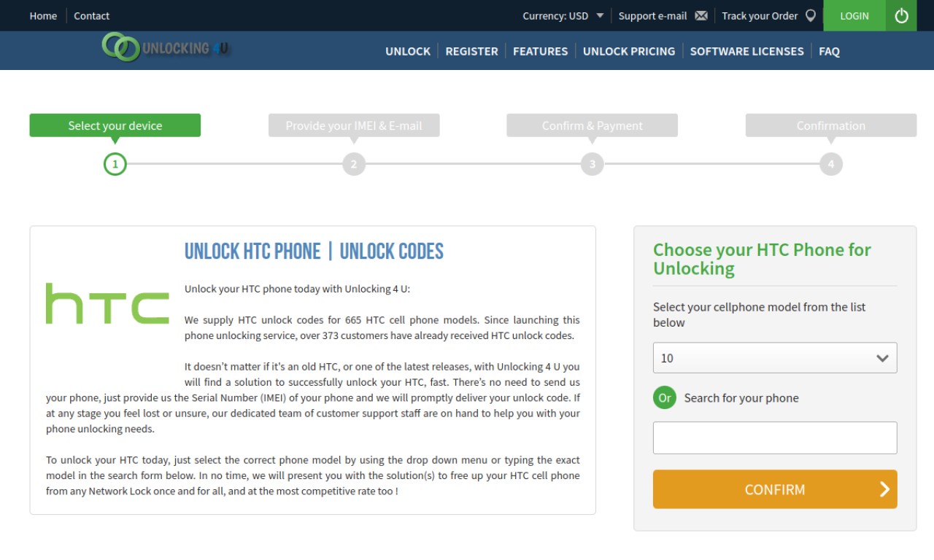Select the FEATURES menu item
The image size is (934, 560).
540,51
